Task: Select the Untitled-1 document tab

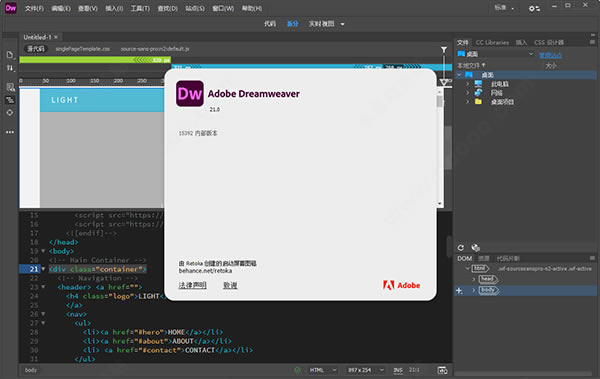Action: coord(37,37)
